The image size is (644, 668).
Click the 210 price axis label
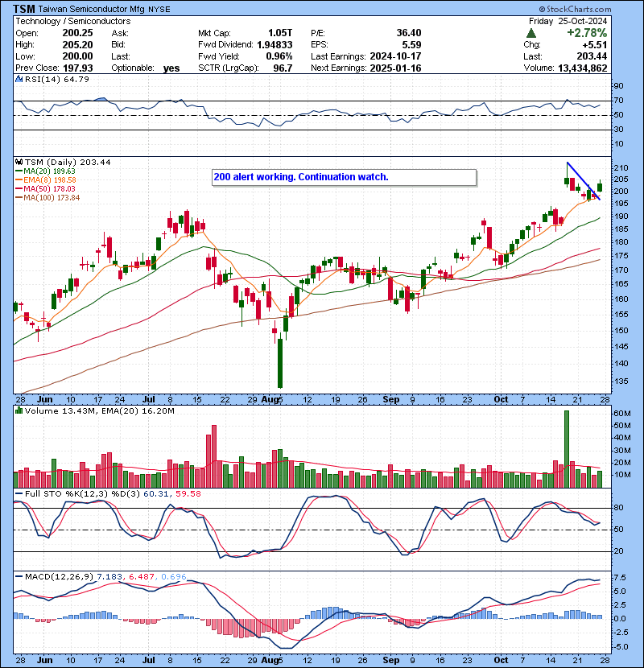(x=619, y=168)
